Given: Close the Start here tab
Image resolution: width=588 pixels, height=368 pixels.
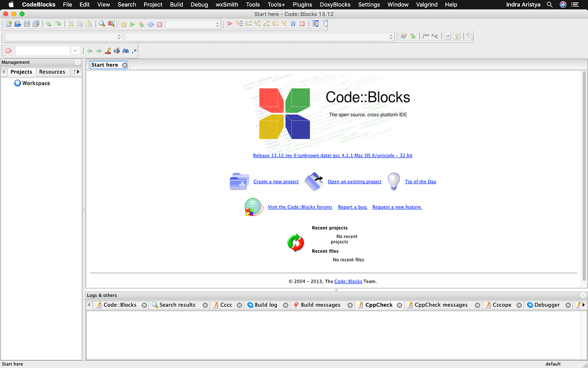Looking at the screenshot, I should coord(124,65).
